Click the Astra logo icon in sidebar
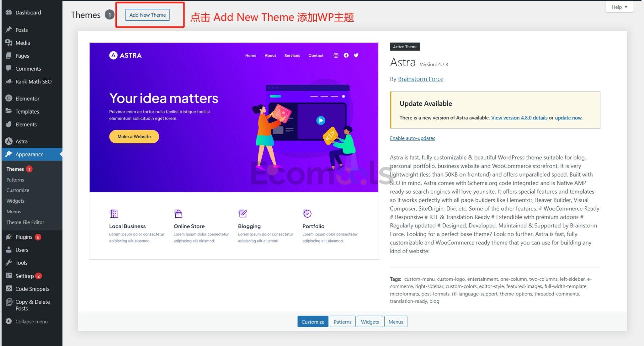This screenshot has width=644, height=346. tap(9, 141)
